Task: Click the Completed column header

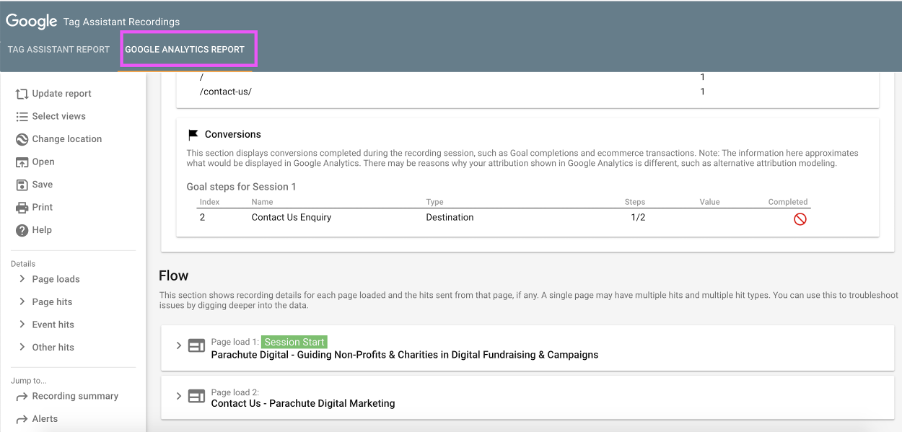Action: (x=788, y=202)
